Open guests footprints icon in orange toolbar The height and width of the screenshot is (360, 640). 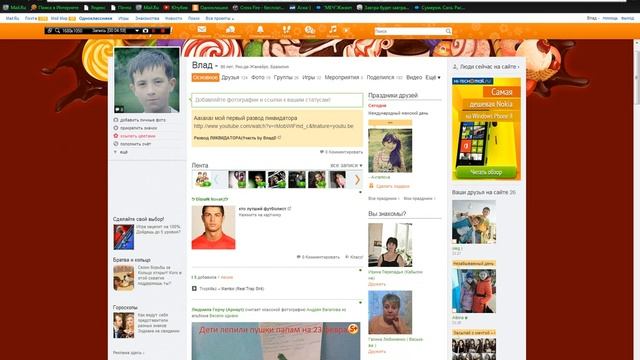tap(287, 29)
